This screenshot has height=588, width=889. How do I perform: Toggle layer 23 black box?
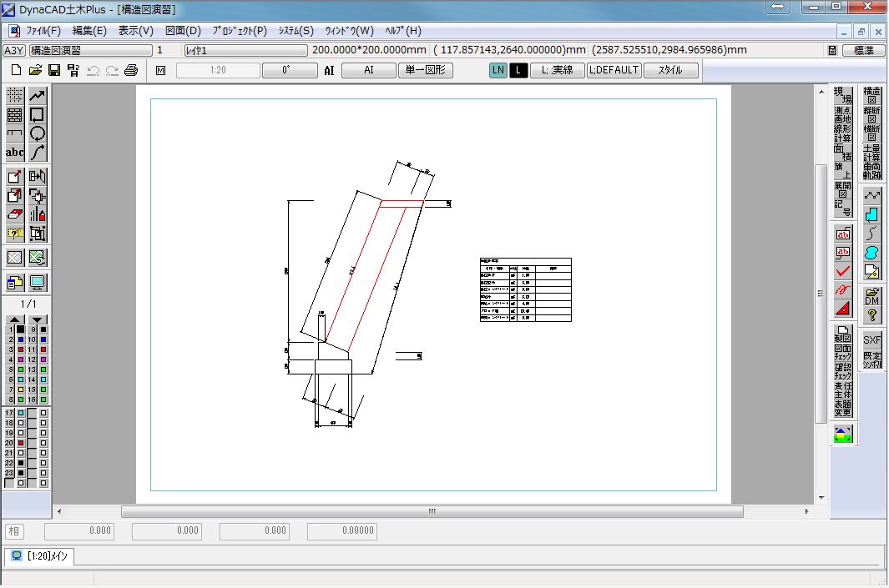[21, 473]
